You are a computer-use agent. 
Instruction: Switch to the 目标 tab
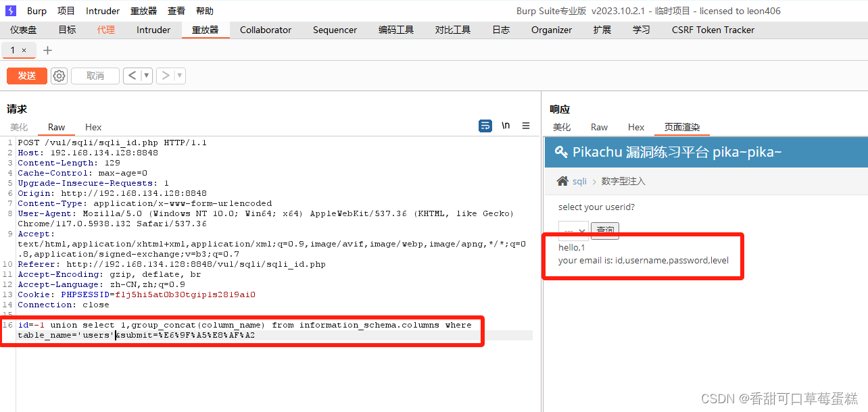point(67,30)
